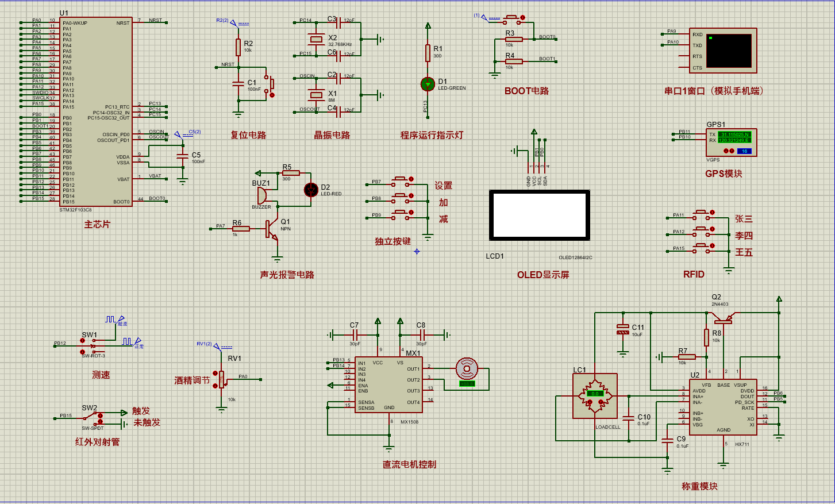Click the RFID label
The height and width of the screenshot is (504, 835).
click(x=694, y=275)
